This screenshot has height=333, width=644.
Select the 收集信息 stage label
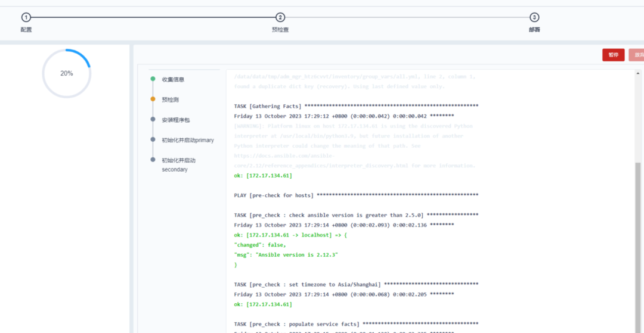click(173, 79)
